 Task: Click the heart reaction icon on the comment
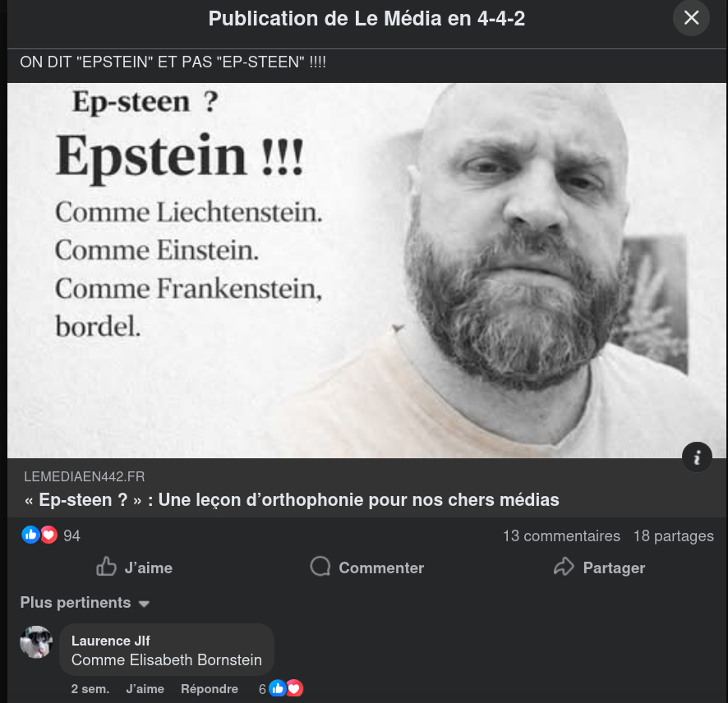click(294, 688)
